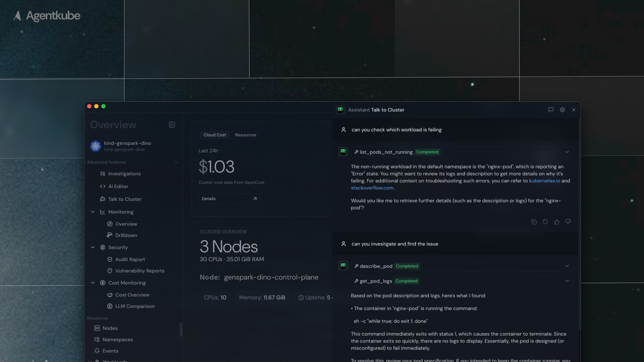Regenerate the assistant's response

point(545,222)
